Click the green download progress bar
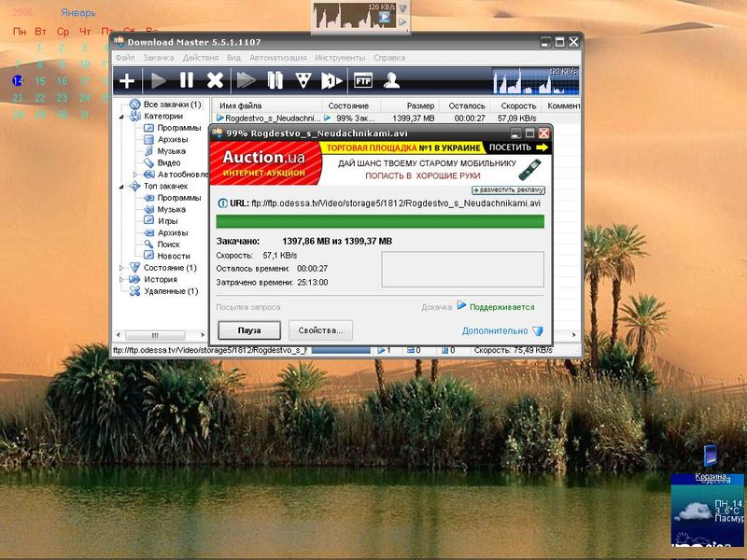The width and height of the screenshot is (747, 560). click(379, 221)
